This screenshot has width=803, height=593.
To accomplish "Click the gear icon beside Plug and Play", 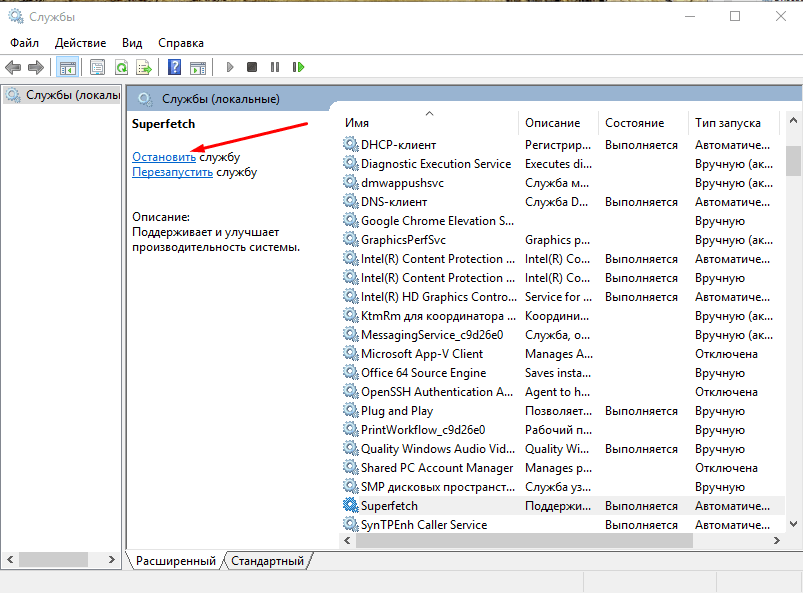I will pos(350,411).
